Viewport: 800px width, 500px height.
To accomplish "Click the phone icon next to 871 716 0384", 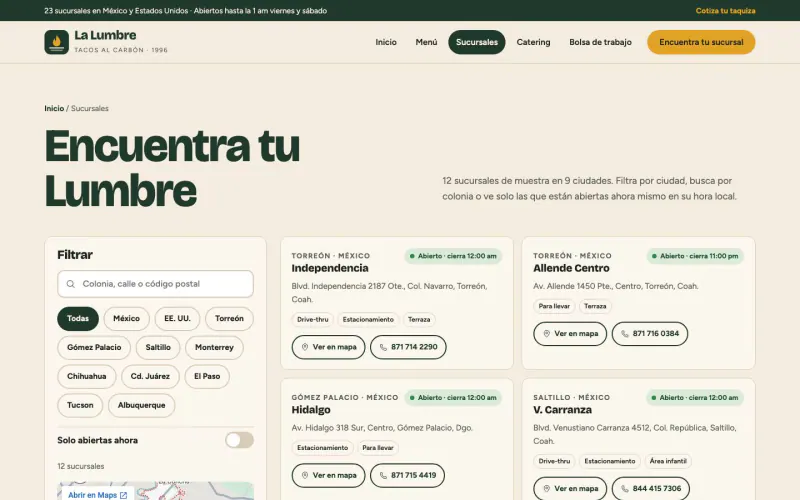I will click(624, 334).
